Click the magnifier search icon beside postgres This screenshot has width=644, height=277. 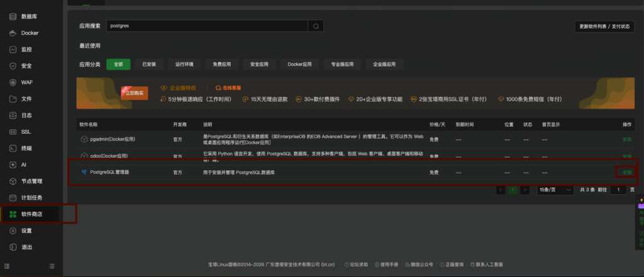pos(316,26)
